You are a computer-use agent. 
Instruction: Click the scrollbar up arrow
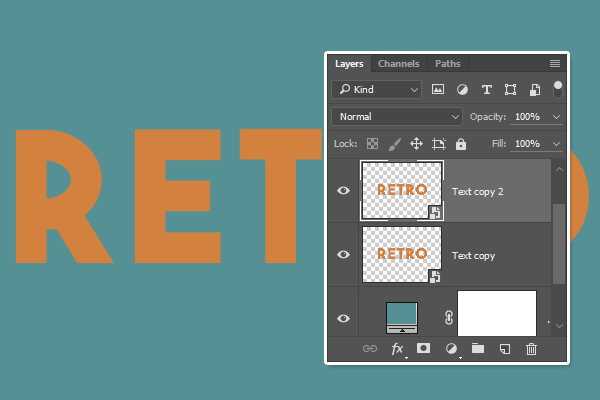(559, 169)
